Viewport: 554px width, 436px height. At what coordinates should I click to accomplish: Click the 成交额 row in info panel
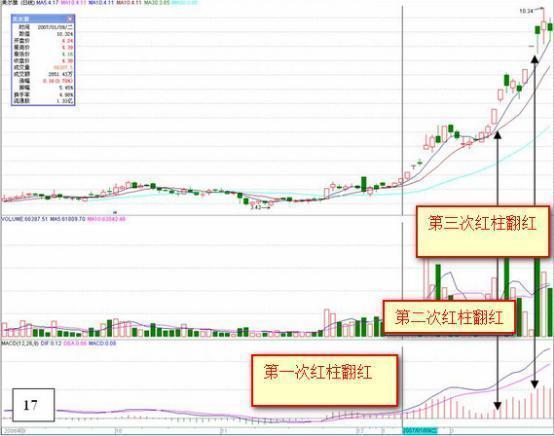tap(43, 74)
